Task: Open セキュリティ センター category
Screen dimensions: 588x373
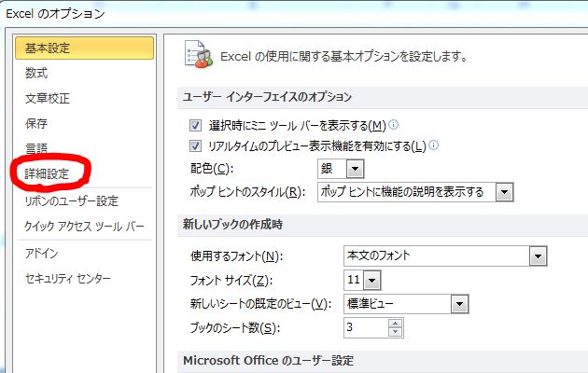Action: (68, 278)
